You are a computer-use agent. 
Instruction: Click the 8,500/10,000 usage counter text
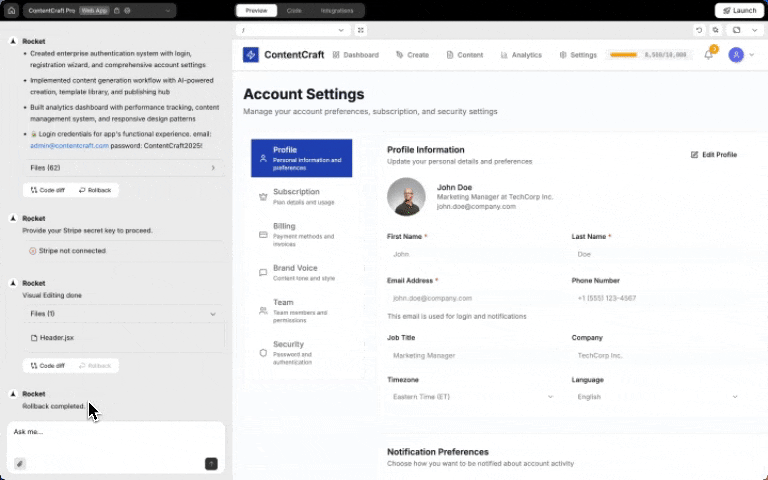pos(665,55)
